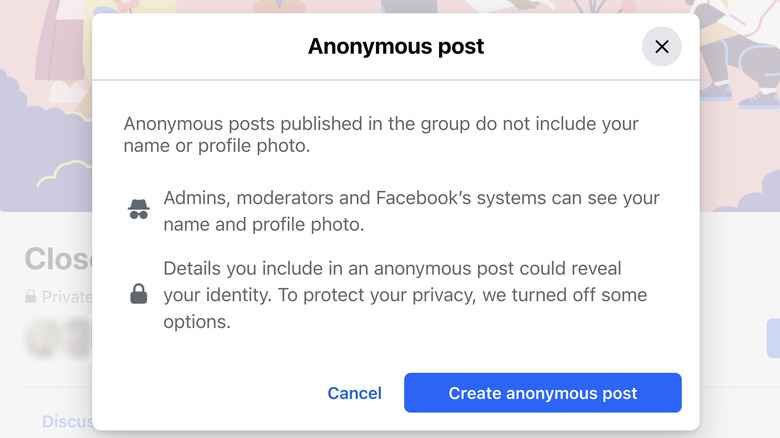The image size is (780, 438).
Task: Click the blue button at right edge
Action: click(773, 338)
